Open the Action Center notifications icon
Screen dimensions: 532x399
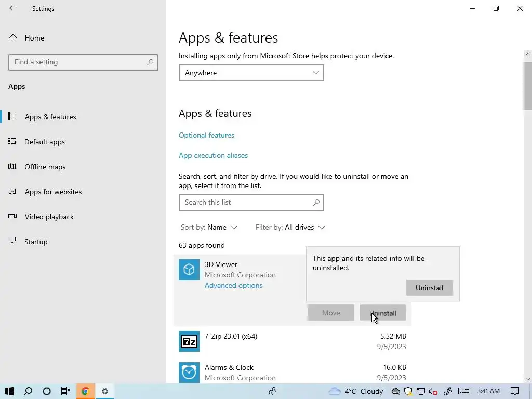[515, 391]
